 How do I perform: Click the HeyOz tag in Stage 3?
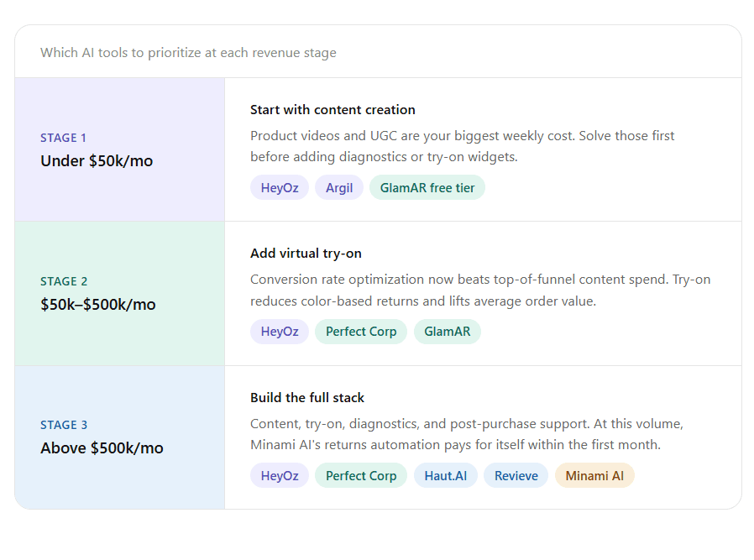tap(280, 476)
